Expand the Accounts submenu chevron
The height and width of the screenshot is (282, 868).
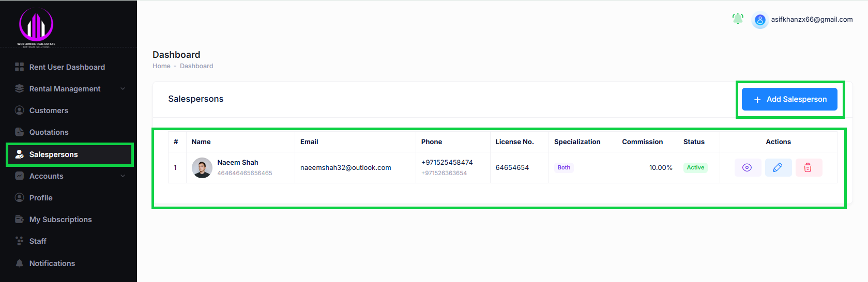tap(123, 176)
